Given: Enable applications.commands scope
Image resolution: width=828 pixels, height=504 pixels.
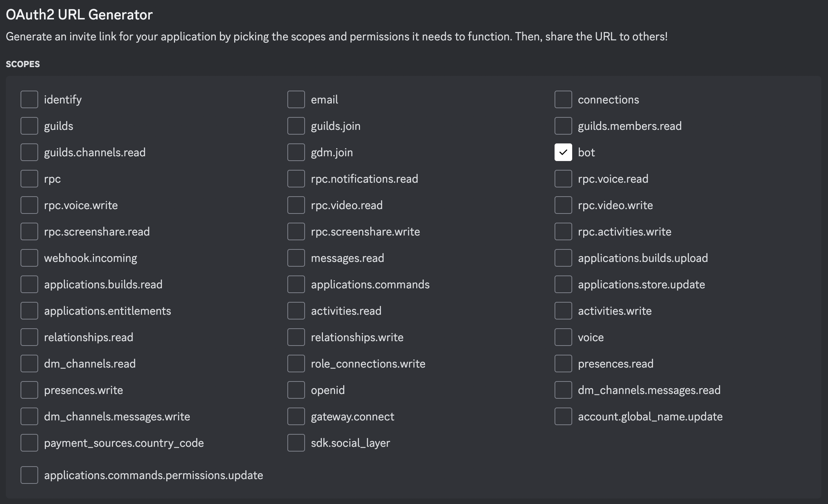Looking at the screenshot, I should point(296,284).
